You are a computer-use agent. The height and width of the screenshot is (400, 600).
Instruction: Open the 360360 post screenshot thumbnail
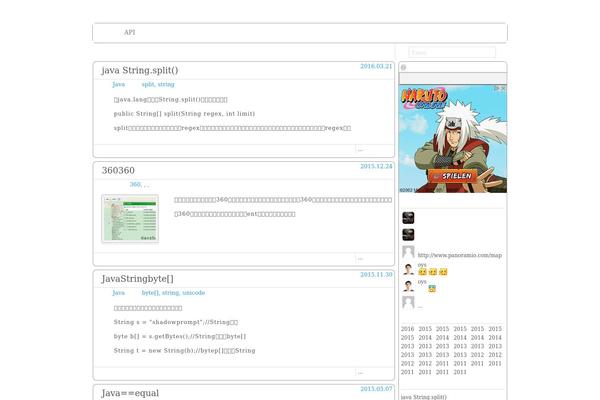click(x=130, y=219)
